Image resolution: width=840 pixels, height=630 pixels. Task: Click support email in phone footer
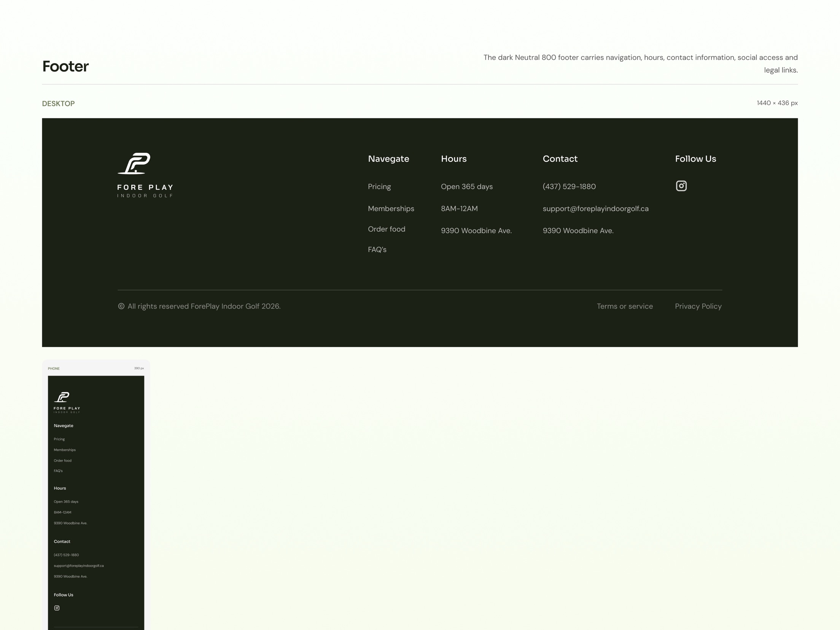click(79, 566)
